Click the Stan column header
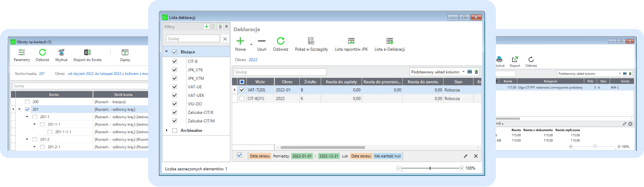This screenshot has height=187, width=644. pyautogui.click(x=458, y=82)
